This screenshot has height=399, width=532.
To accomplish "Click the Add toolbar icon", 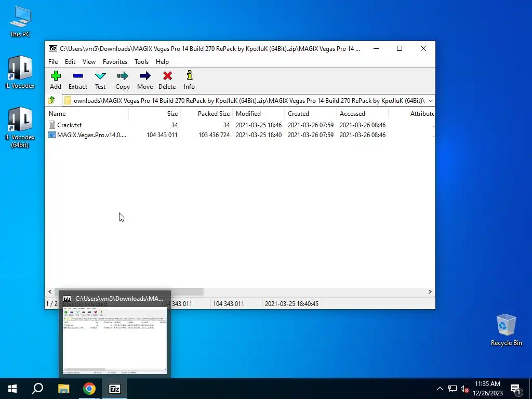I will click(56, 76).
